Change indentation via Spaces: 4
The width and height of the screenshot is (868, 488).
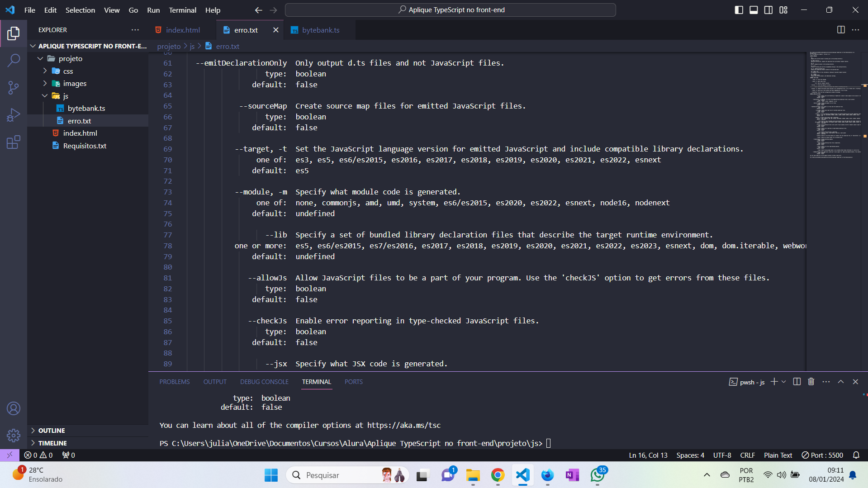(690, 455)
